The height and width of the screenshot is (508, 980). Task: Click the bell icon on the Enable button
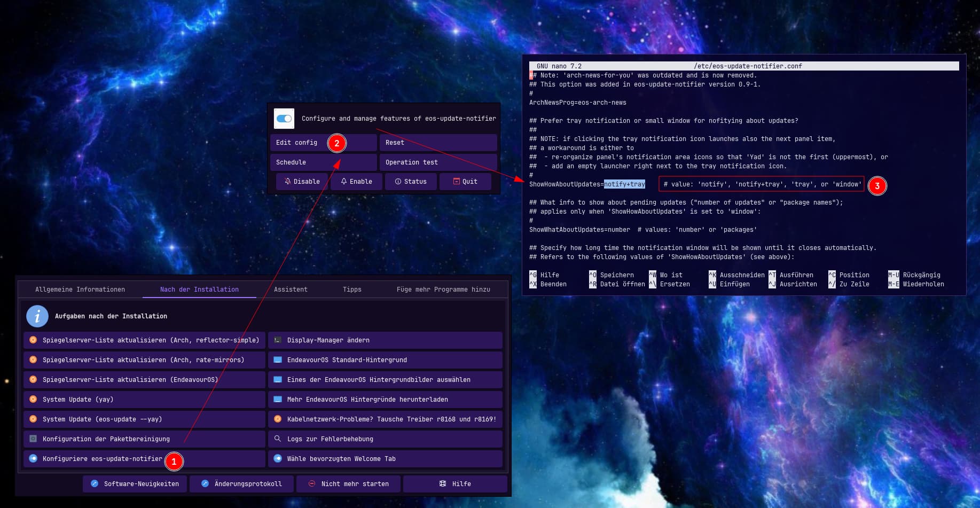click(344, 182)
